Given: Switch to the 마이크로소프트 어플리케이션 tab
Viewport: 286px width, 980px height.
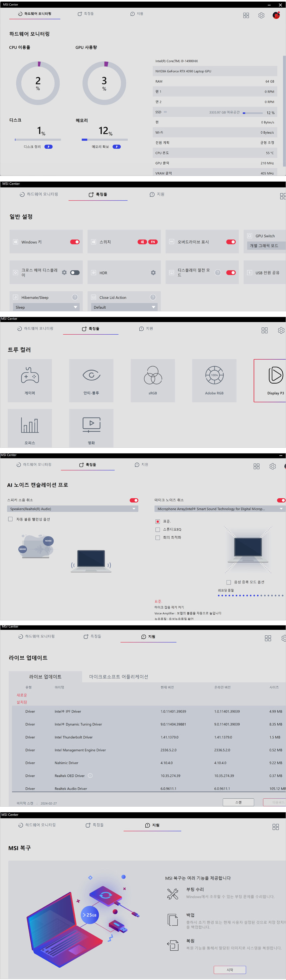Looking at the screenshot, I should [118, 677].
